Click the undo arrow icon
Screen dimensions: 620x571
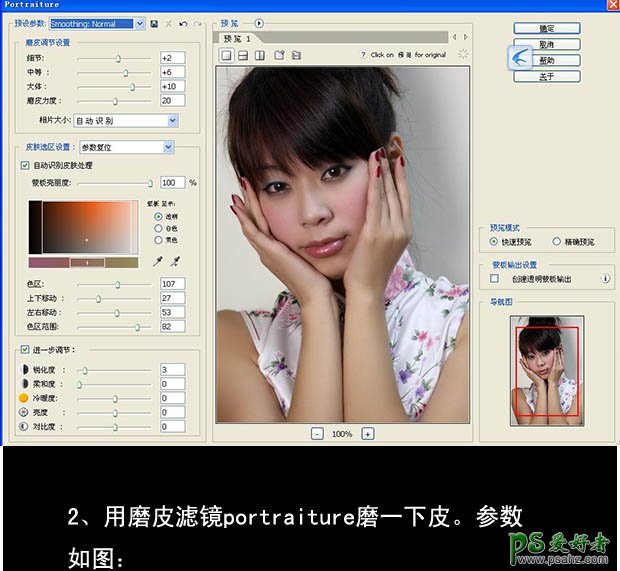[183, 23]
